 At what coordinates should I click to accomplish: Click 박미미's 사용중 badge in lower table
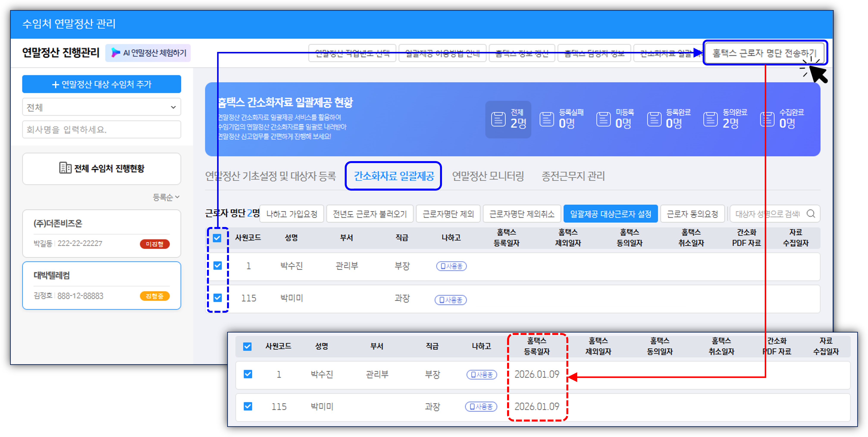tap(481, 407)
